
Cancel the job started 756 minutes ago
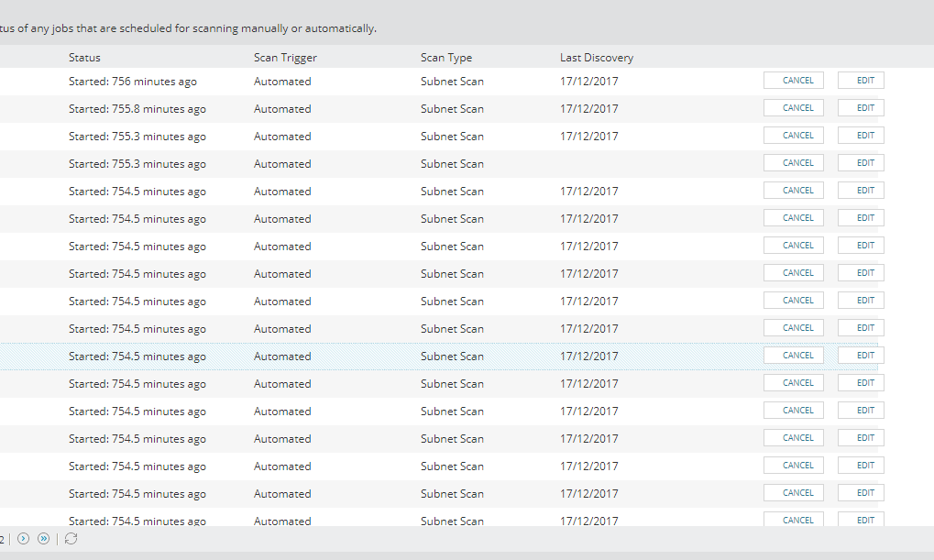coord(794,81)
